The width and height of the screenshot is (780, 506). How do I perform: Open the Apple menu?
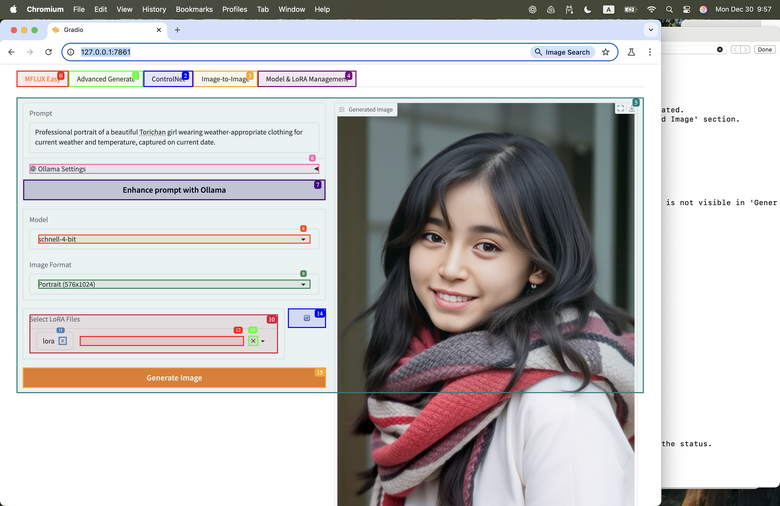[x=13, y=9]
